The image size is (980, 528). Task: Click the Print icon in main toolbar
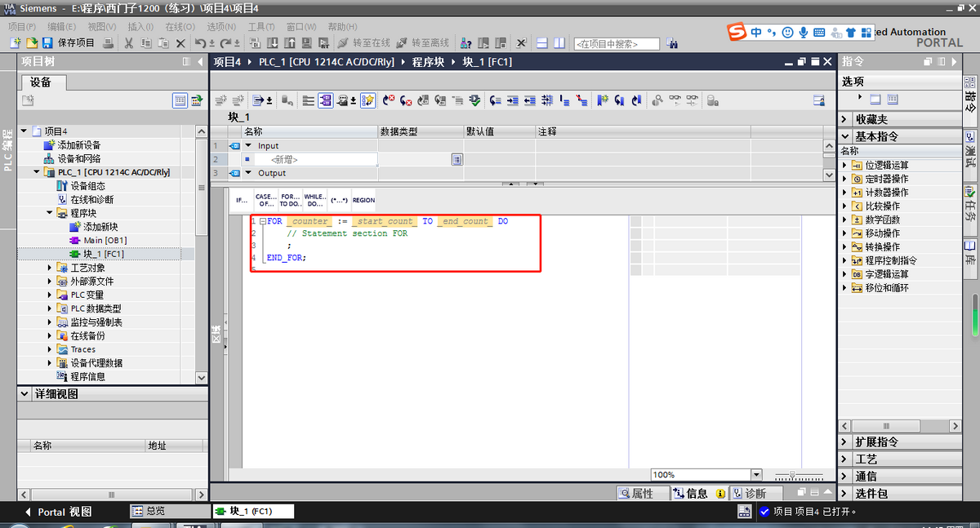click(x=108, y=43)
